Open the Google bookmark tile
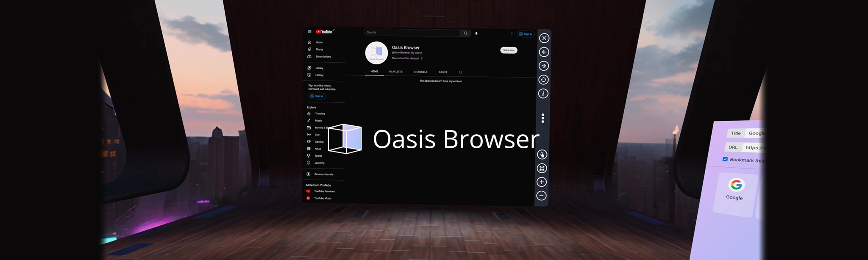Viewport: 868px width, 260px height. coord(735,195)
